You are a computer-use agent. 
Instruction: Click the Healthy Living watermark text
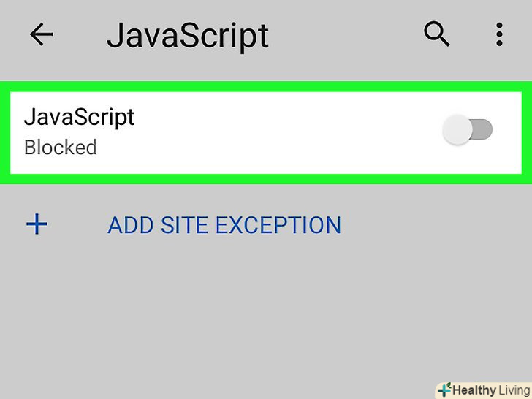click(488, 390)
